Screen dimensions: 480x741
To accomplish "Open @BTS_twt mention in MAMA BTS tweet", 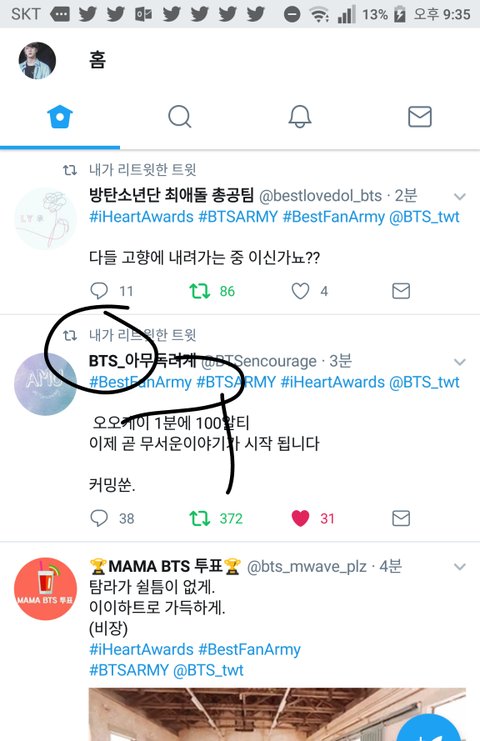I will 208,670.
